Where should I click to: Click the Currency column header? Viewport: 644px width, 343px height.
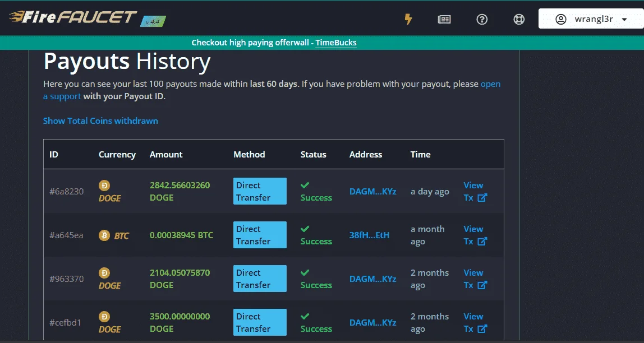117,155
